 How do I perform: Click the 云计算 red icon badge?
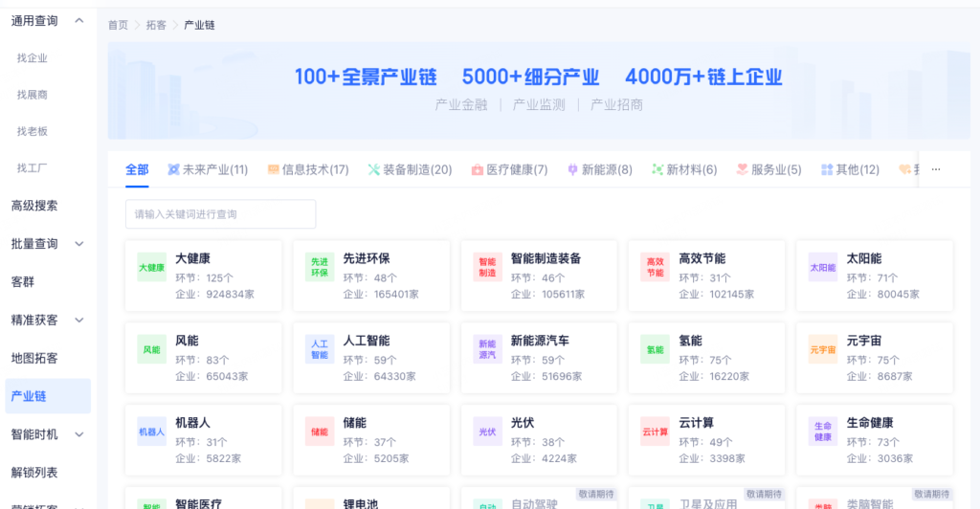click(x=656, y=432)
